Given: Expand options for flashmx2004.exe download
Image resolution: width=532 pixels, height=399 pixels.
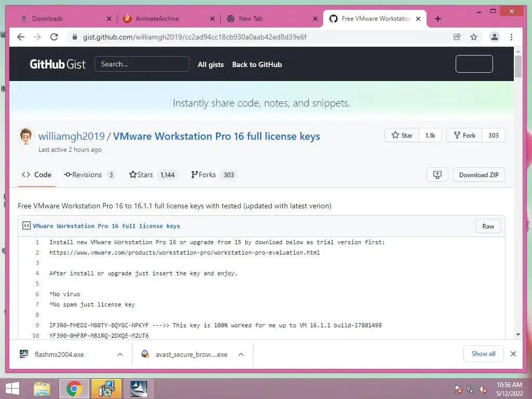Looking at the screenshot, I should [120, 354].
